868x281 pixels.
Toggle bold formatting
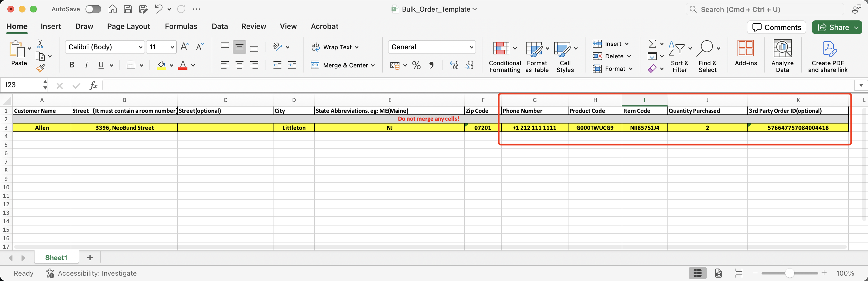click(71, 65)
